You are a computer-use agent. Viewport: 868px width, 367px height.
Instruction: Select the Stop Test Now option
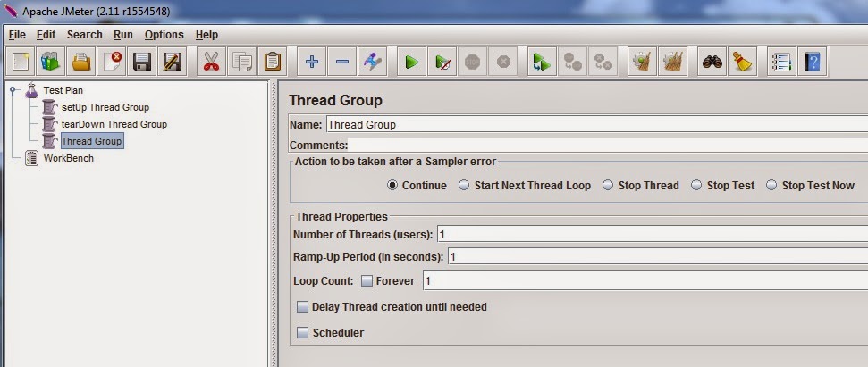click(x=771, y=185)
